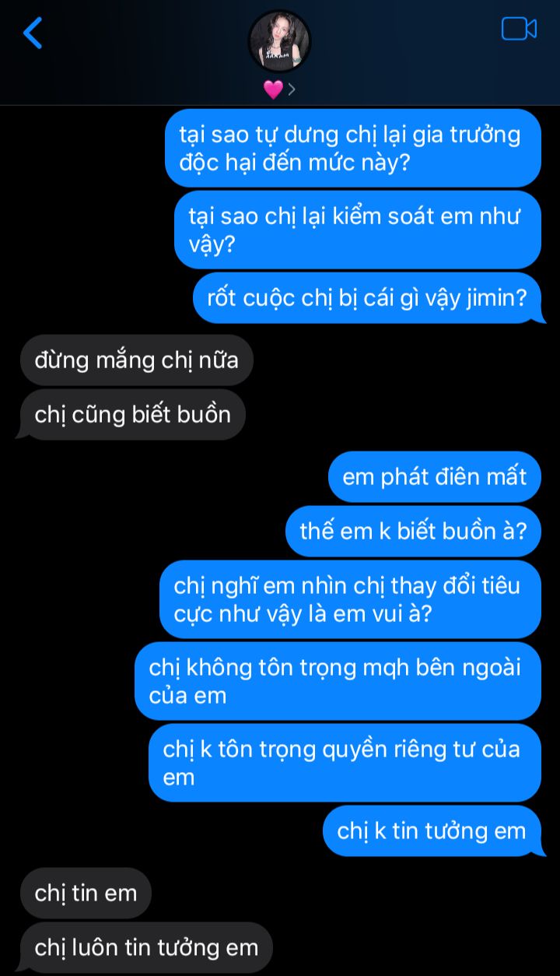Image resolution: width=560 pixels, height=976 pixels.
Task: Select bubble "chị nghĩ em nhìn chị thay đổi"
Action: click(x=351, y=599)
